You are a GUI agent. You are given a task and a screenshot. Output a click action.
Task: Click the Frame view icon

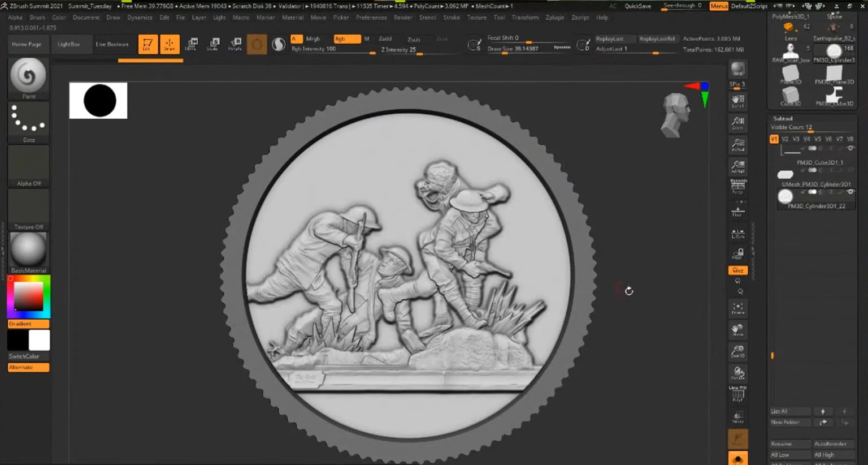click(737, 308)
